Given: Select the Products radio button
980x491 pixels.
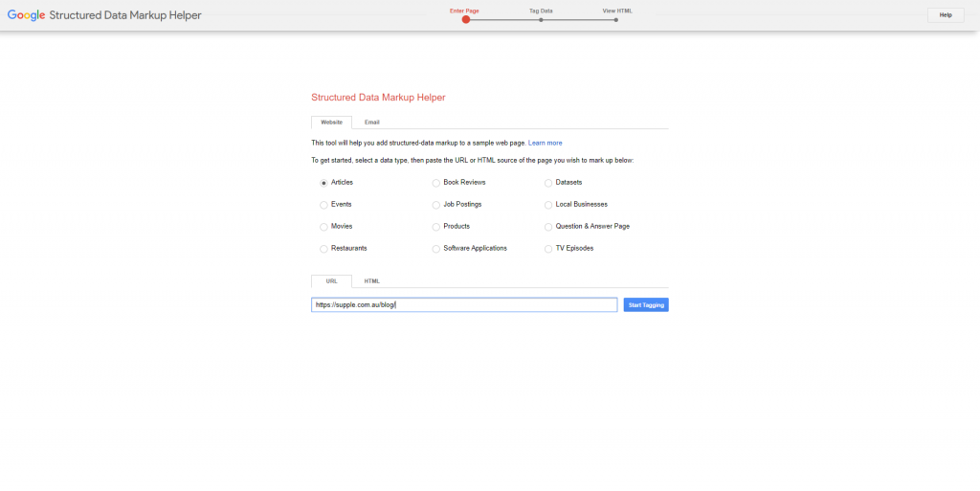Looking at the screenshot, I should [436, 227].
